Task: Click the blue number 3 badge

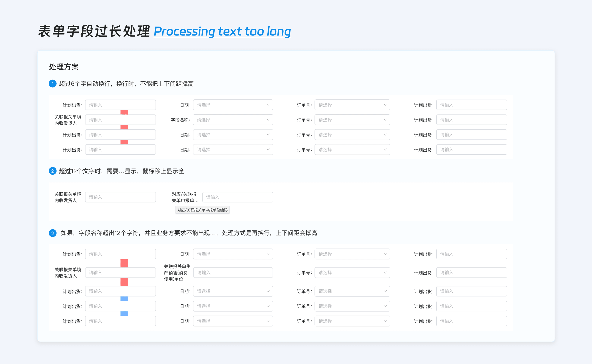Action: click(x=52, y=233)
